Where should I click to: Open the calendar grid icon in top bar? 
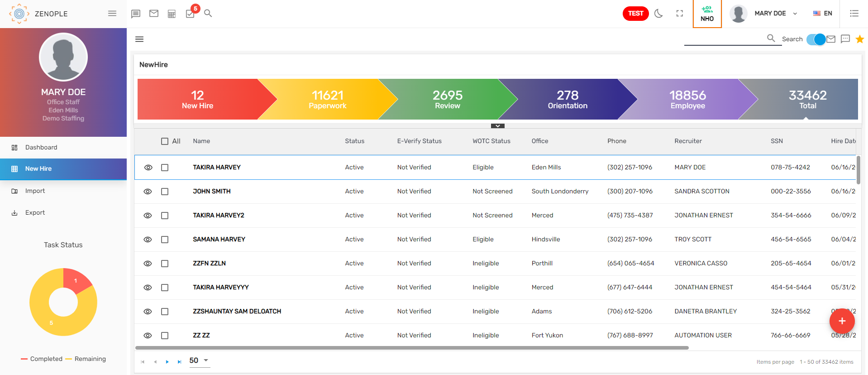172,14
